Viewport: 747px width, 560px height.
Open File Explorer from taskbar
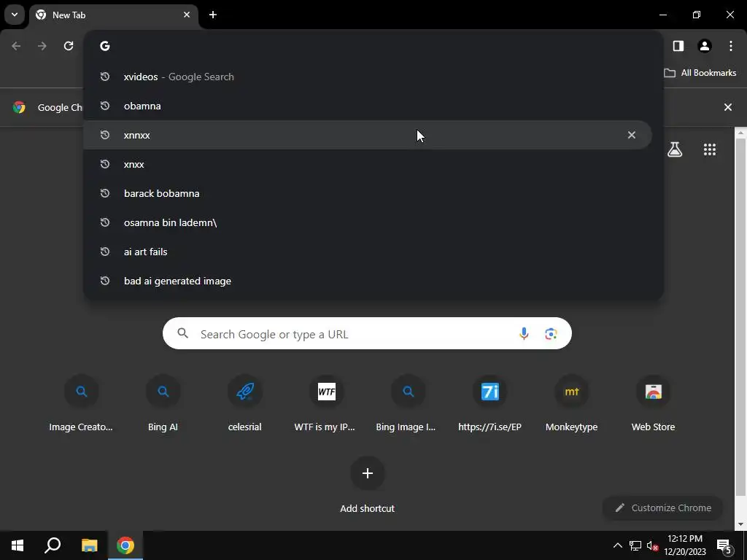pos(89,545)
